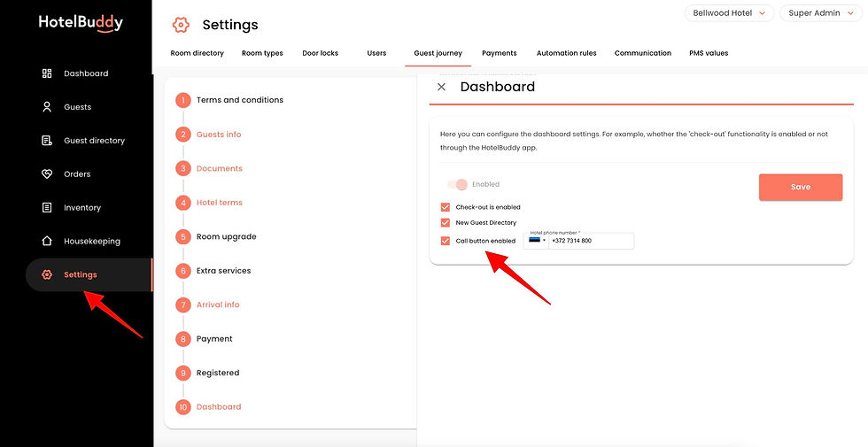Select step 1 circle Terms and conditions

tap(183, 100)
